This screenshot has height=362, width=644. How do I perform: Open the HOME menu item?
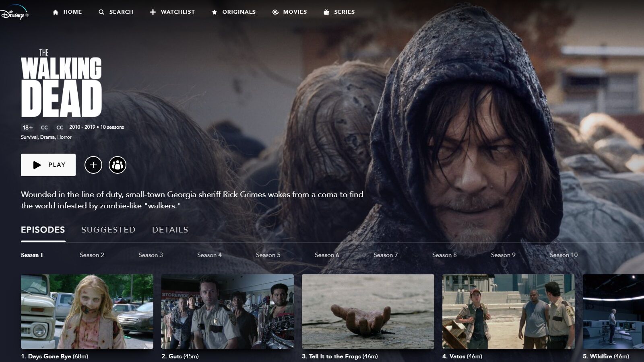[x=72, y=12]
